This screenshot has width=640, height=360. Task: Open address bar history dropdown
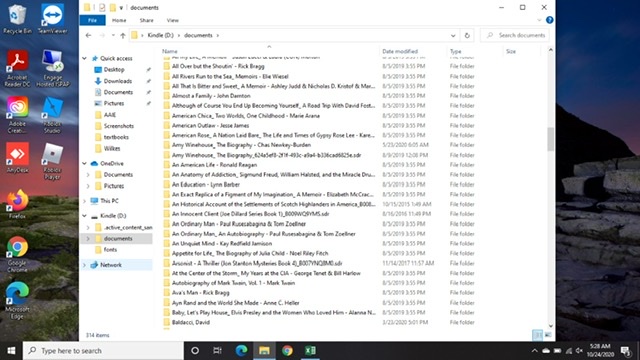tap(453, 36)
